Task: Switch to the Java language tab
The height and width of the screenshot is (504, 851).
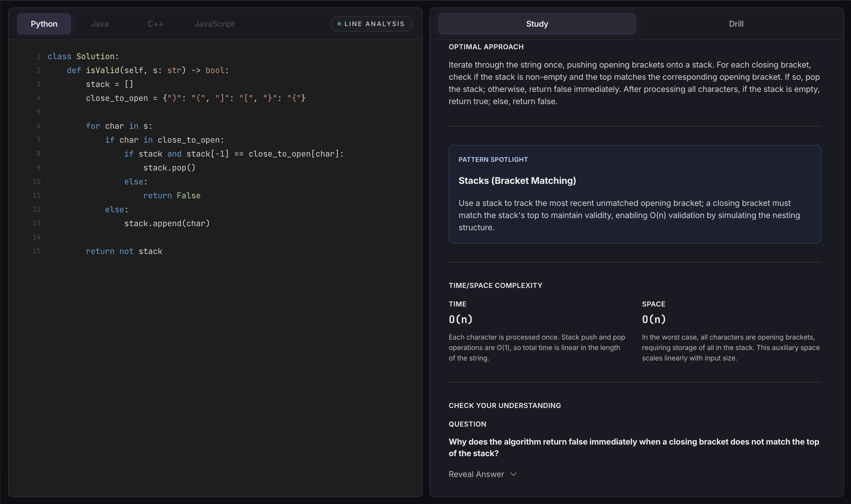Action: click(x=100, y=24)
